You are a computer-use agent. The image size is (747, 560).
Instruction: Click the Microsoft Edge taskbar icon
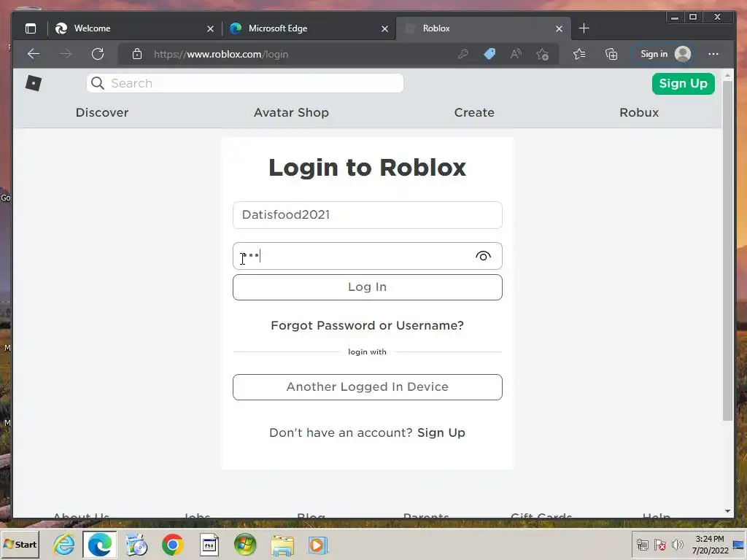[x=99, y=545]
